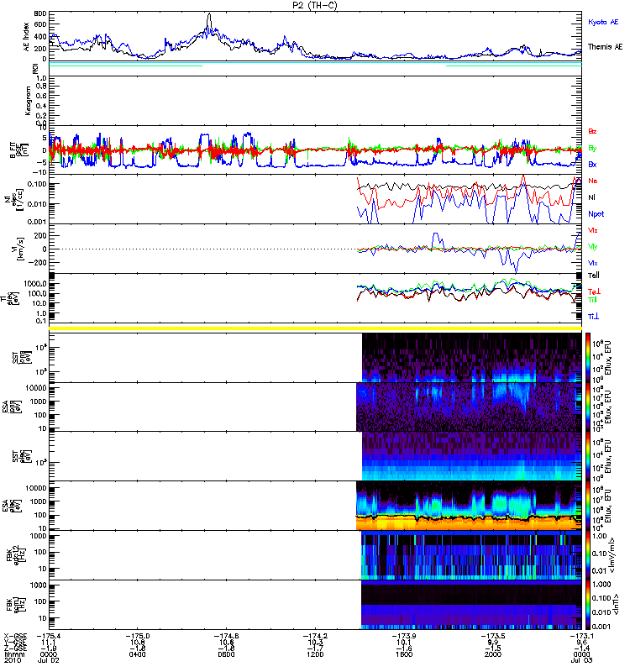Select the Themis AE legend label
The height and width of the screenshot is (672, 630).
pyautogui.click(x=605, y=47)
